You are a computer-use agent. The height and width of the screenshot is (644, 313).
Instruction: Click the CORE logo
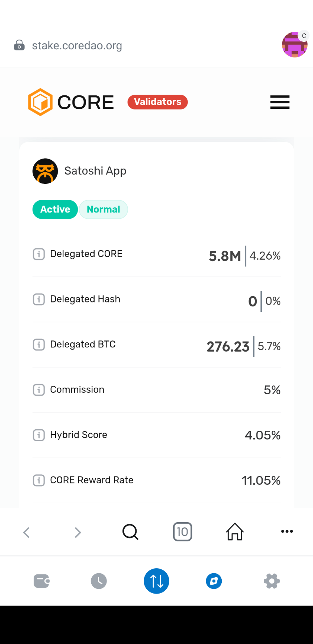tap(71, 102)
